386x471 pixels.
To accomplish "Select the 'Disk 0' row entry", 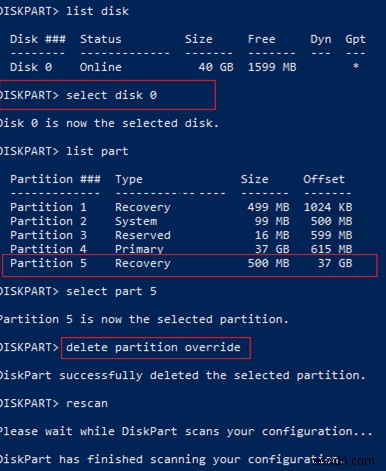I will [x=31, y=67].
